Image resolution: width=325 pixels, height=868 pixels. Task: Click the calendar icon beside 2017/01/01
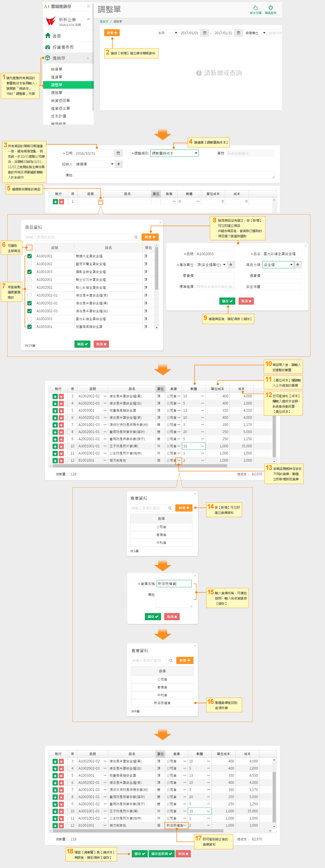pyautogui.click(x=205, y=33)
